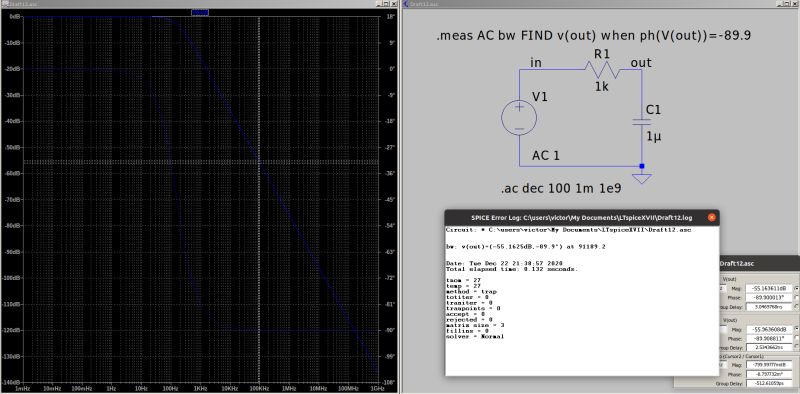Click Cursor 1 Mag field showing -55.163611dB
The height and width of the screenshot is (394, 800).
pos(769,288)
